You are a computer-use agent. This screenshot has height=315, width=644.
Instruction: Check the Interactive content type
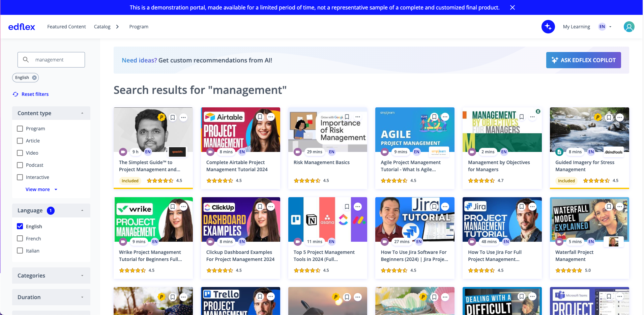[20, 177]
